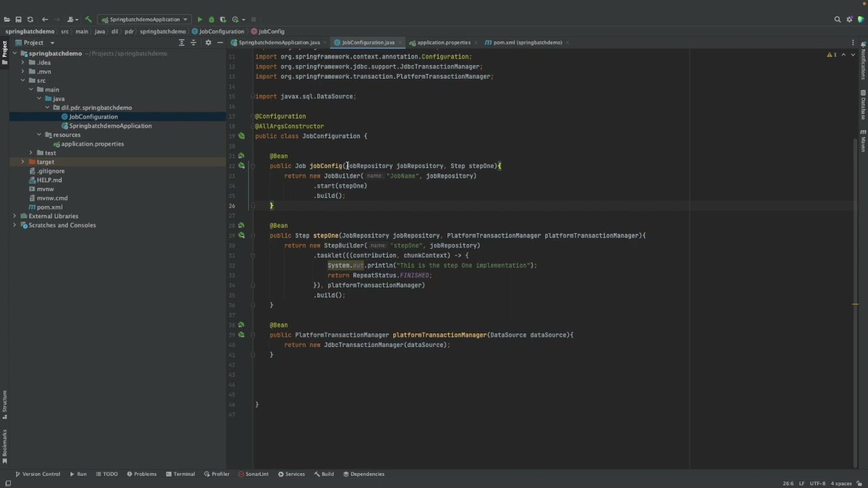
Task: Expand the test folder
Action: (31, 152)
